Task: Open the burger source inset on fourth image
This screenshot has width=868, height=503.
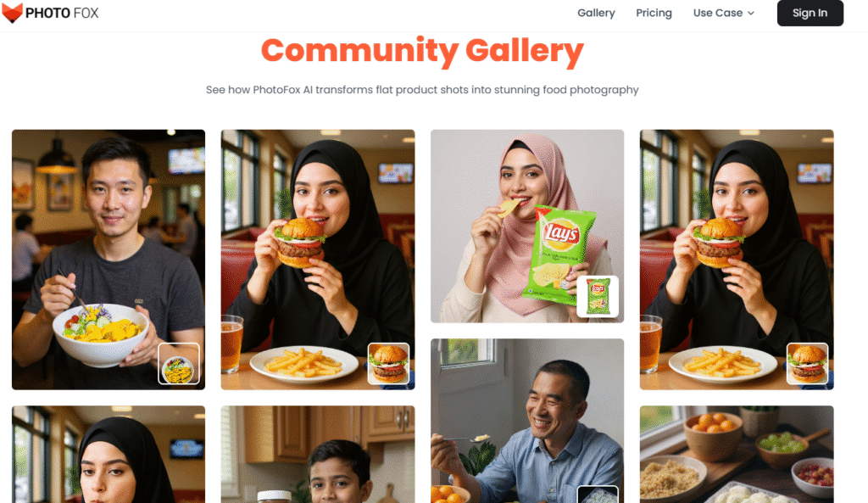Action: click(x=808, y=363)
